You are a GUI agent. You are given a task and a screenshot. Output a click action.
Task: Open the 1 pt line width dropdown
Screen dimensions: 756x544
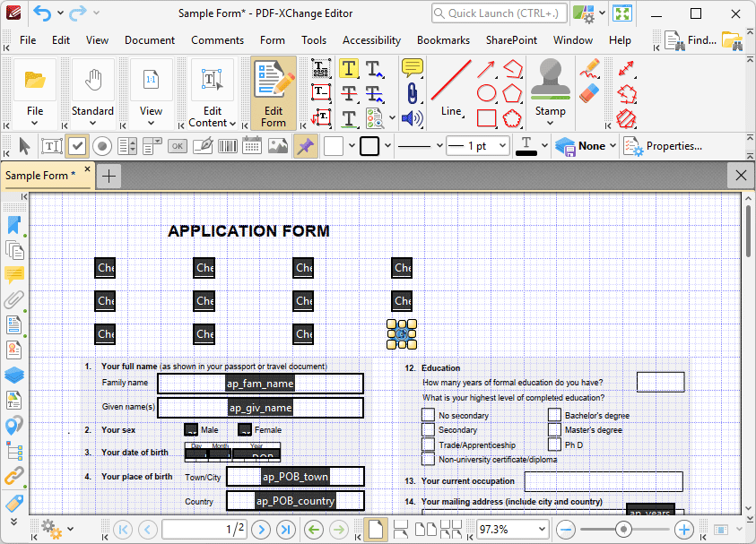[502, 146]
